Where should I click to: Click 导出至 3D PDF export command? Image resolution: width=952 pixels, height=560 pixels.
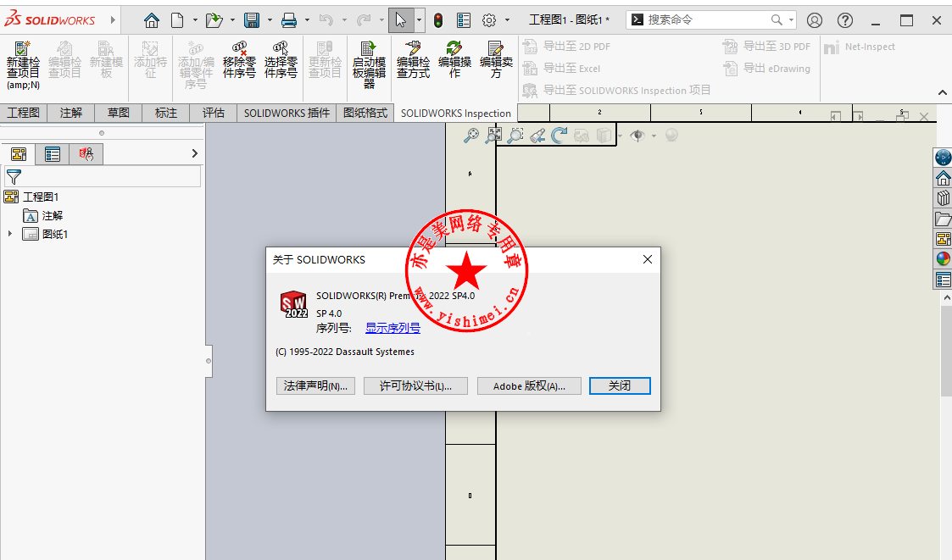click(x=767, y=47)
